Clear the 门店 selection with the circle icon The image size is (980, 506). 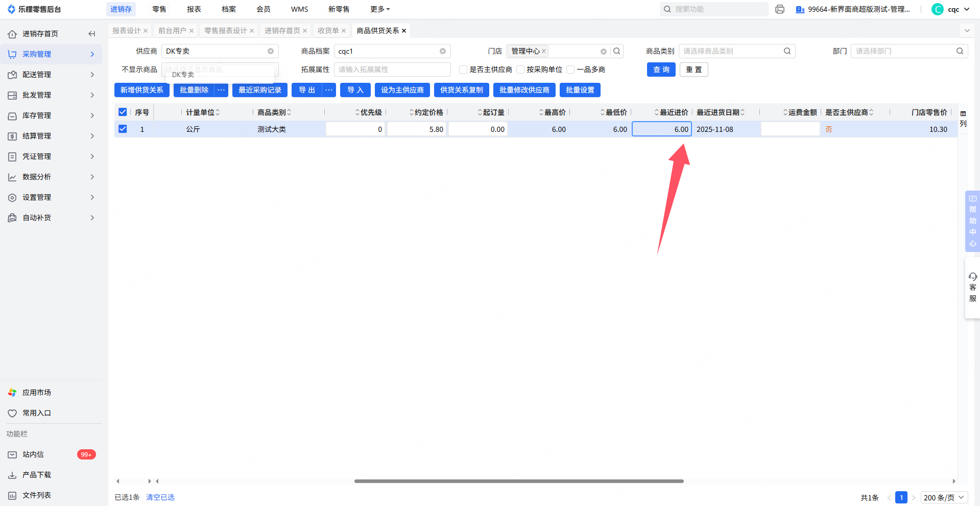click(604, 52)
